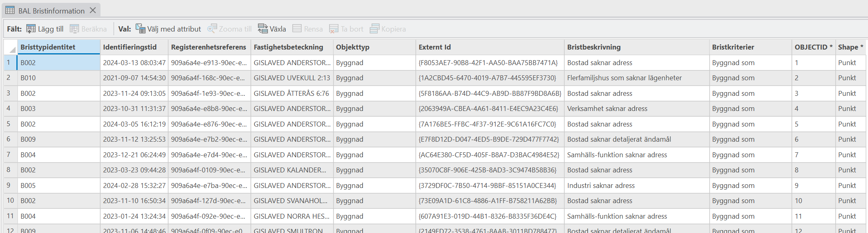Click the Lägg till field icon

pos(31,29)
